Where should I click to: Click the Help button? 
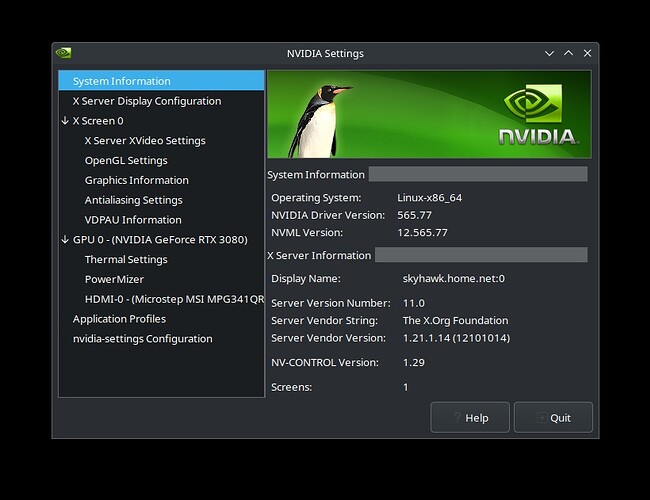[x=470, y=417]
